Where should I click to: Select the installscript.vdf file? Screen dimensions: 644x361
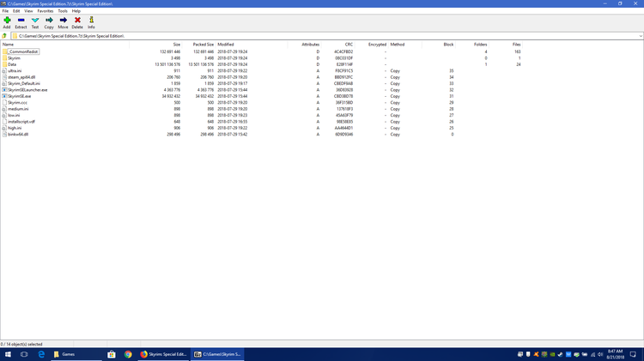click(x=21, y=122)
